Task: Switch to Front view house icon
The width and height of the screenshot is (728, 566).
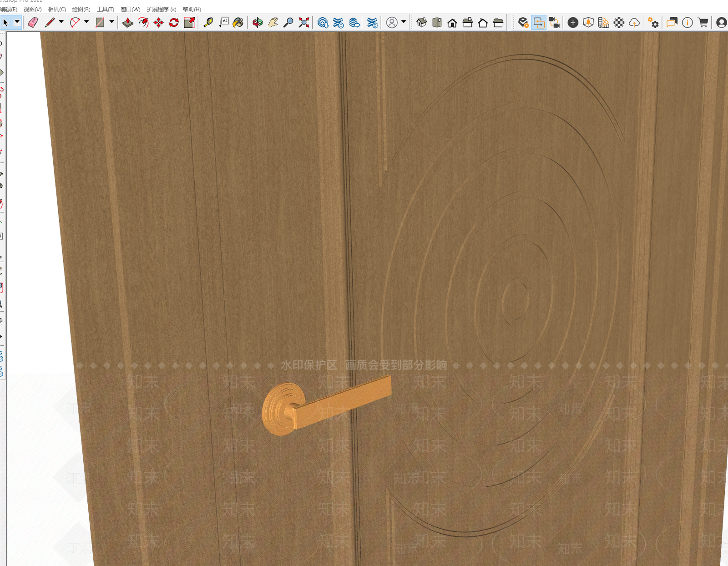Action: 452,22
